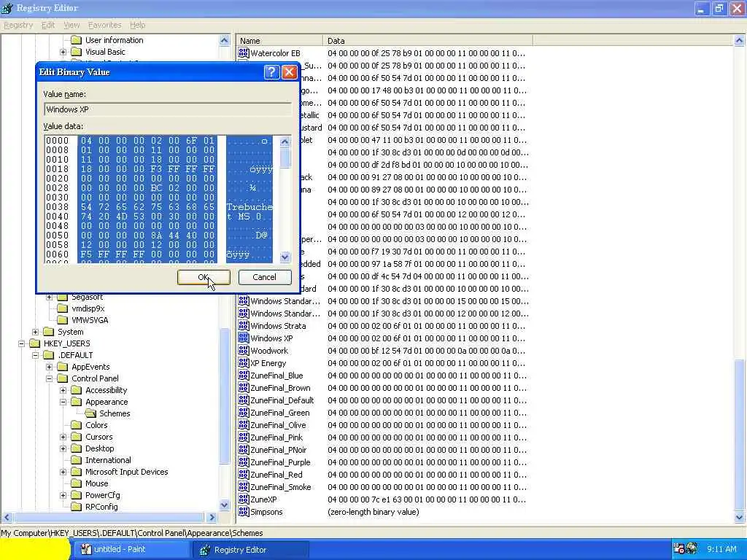Click the ZuneFinal_Purple value icon

point(244,462)
